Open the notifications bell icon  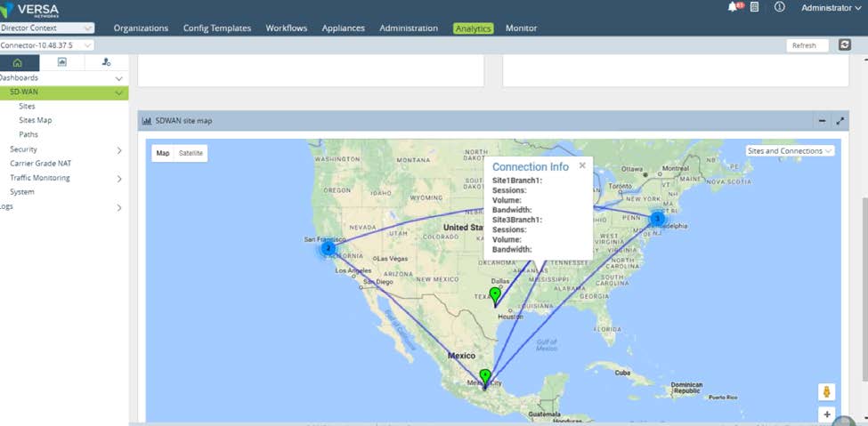coord(734,7)
